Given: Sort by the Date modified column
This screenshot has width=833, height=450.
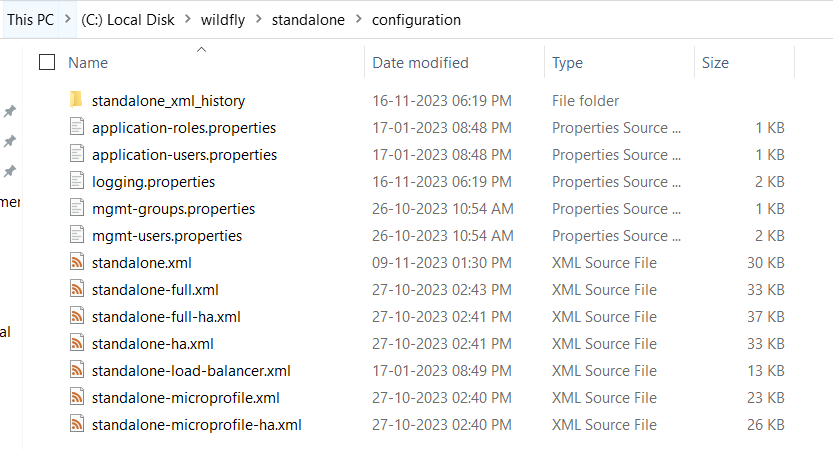Looking at the screenshot, I should pos(420,63).
